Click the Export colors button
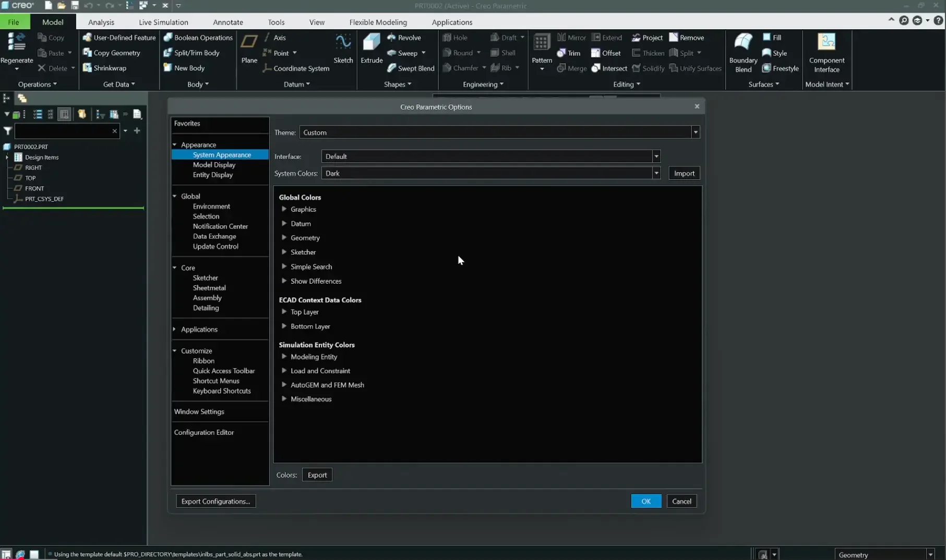This screenshot has height=560, width=946. pyautogui.click(x=317, y=475)
